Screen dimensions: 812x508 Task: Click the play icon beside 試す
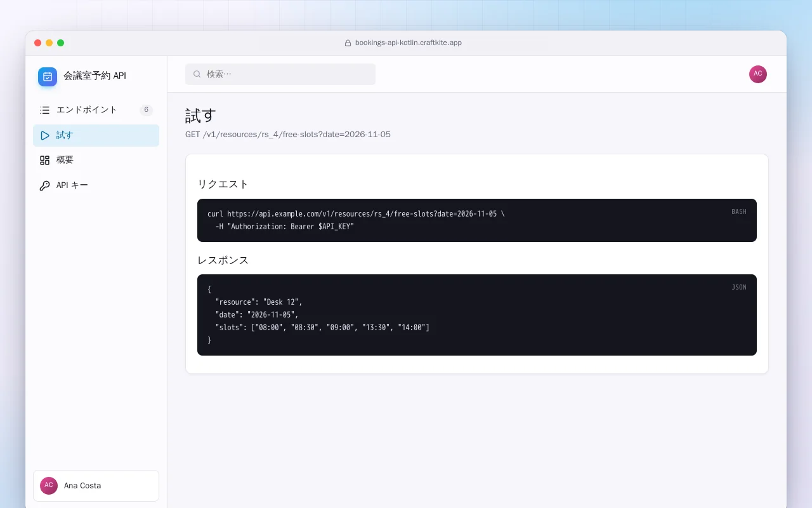44,135
